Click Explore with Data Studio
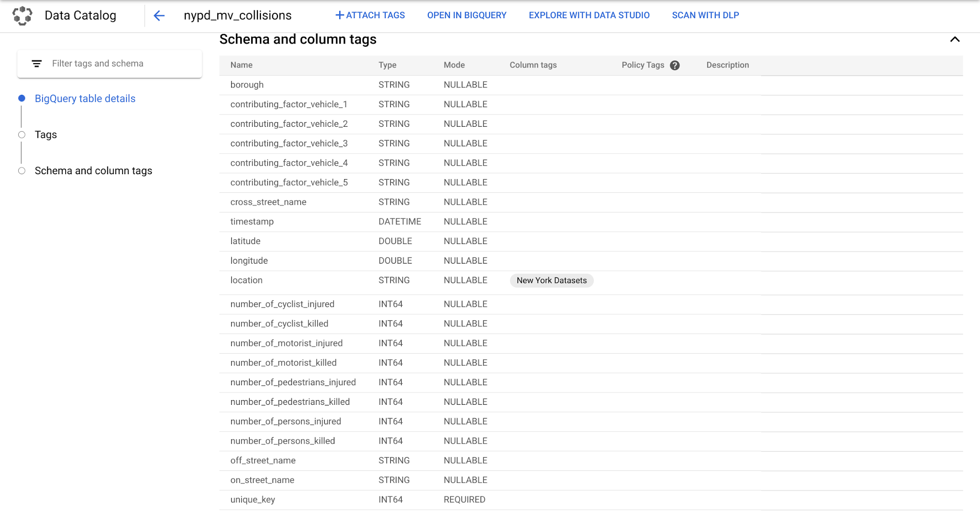This screenshot has height=513, width=980. 589,15
